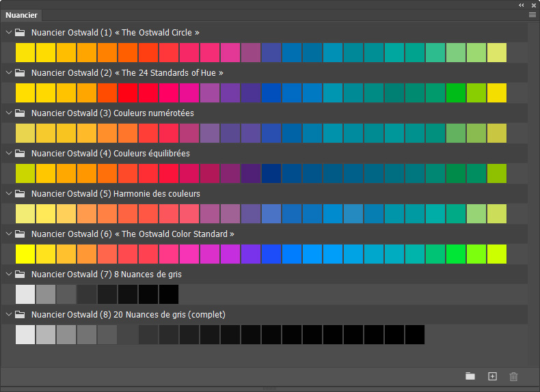Click folder icon of Ostwald (4) group
This screenshot has height=392, width=540.
[20, 153]
